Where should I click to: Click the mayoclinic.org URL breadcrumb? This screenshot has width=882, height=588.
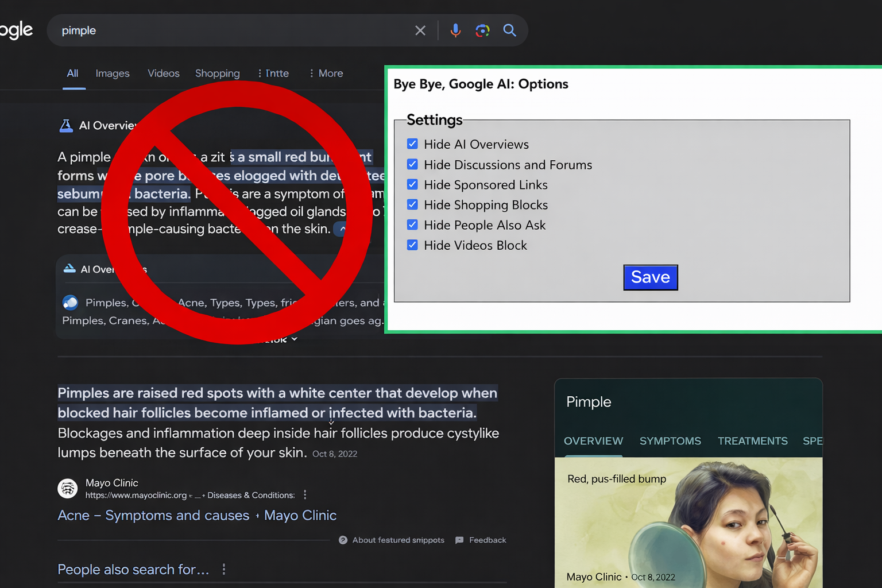click(x=190, y=495)
